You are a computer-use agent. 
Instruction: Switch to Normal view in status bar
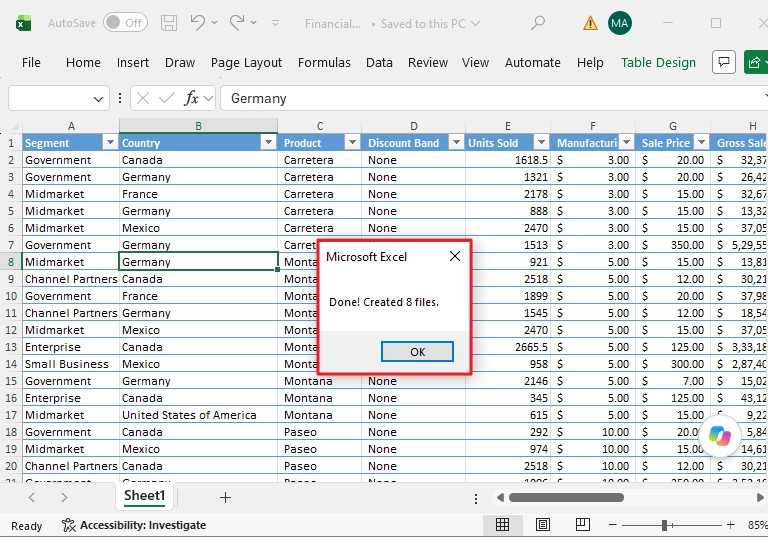503,525
